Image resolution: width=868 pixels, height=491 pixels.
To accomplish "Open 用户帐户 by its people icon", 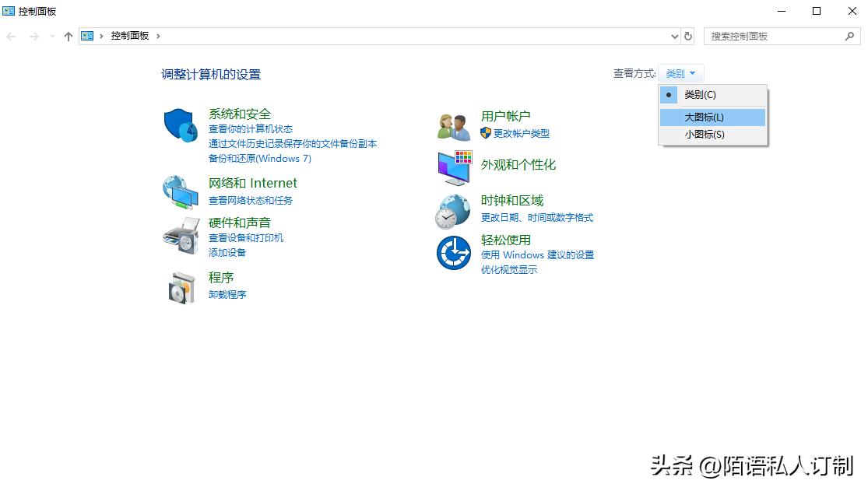I will 452,125.
